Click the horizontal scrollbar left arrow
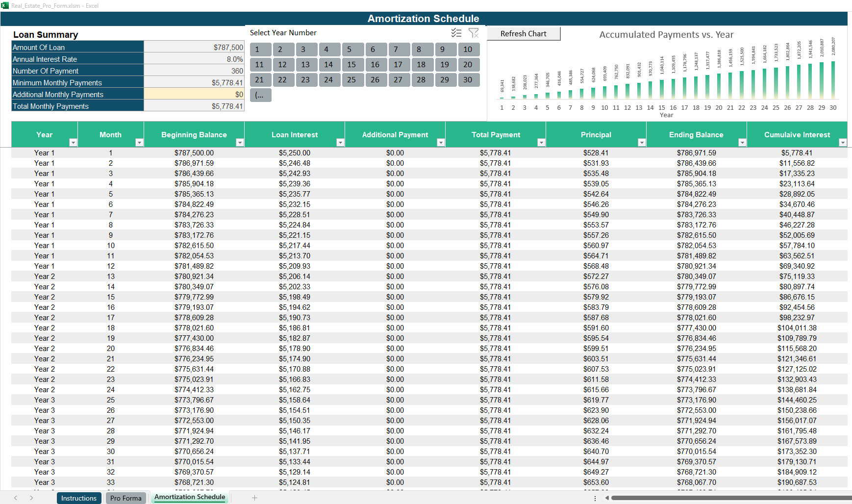This screenshot has width=852, height=504. coord(607,498)
